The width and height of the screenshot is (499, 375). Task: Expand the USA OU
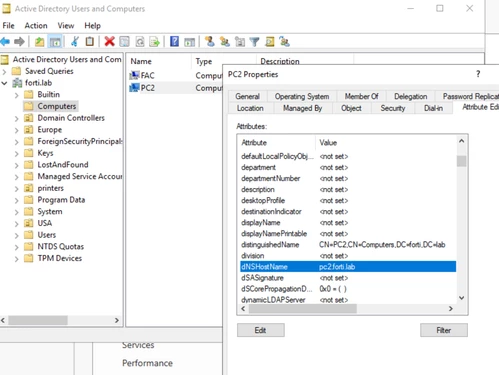click(x=17, y=224)
